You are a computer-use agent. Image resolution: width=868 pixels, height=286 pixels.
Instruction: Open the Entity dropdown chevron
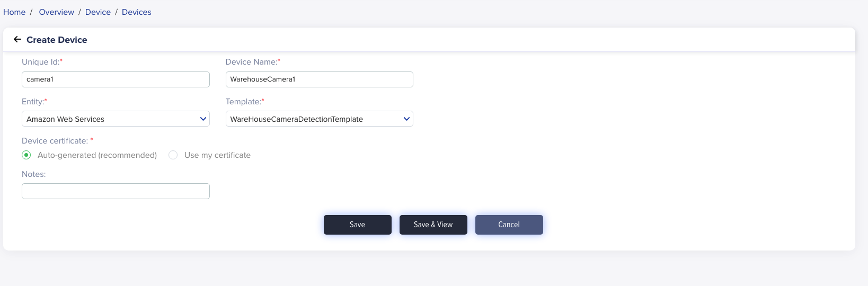tap(203, 119)
